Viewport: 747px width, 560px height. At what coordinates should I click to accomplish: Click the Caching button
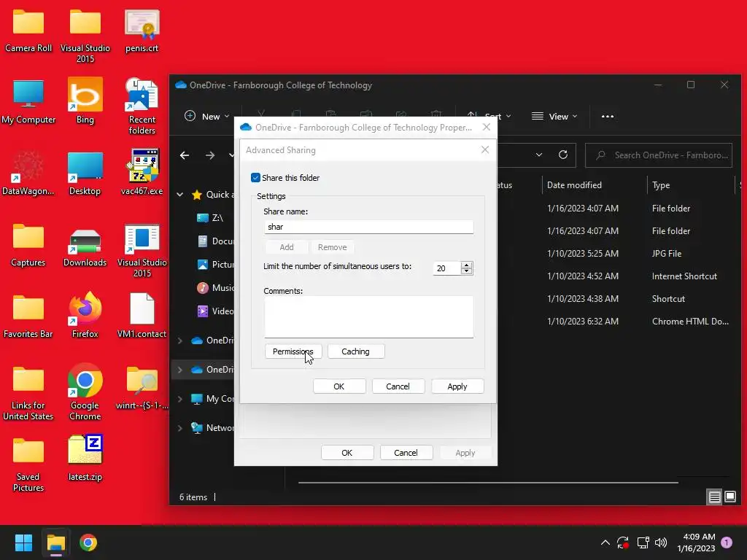coord(355,351)
